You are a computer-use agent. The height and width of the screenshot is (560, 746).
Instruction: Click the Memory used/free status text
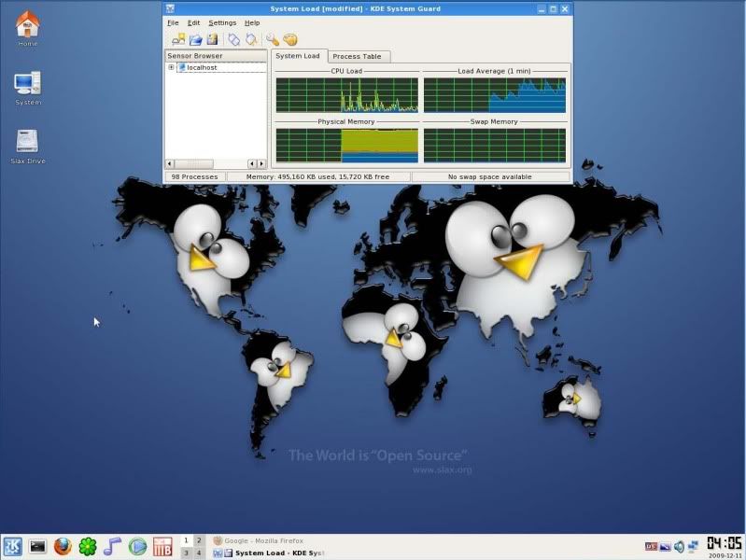click(x=317, y=176)
